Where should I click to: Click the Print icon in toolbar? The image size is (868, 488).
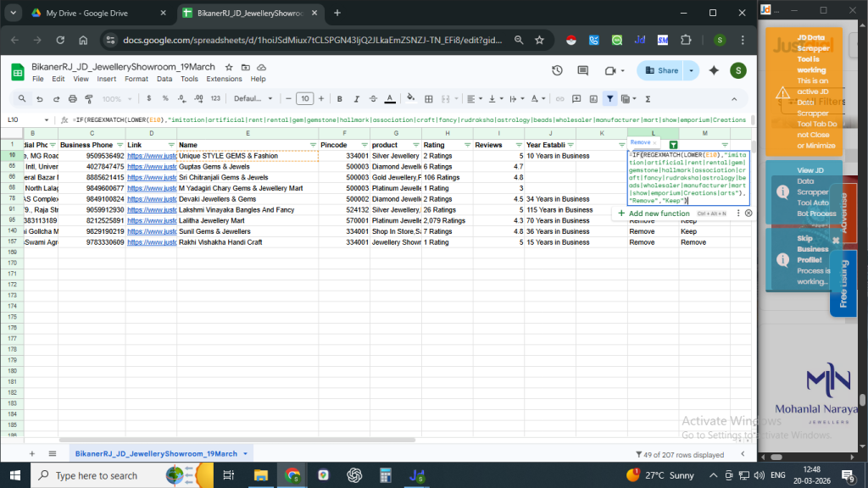[x=72, y=99]
